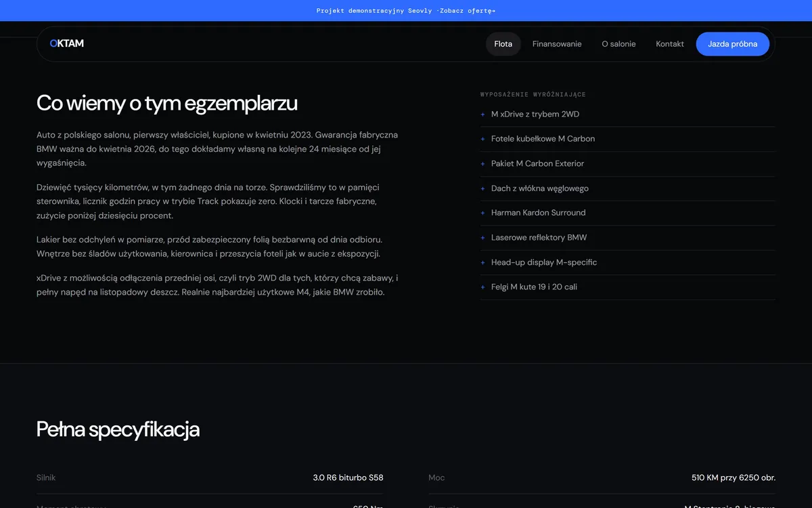Select the "Harman Kardon Surround" item
The height and width of the screenshot is (508, 812).
click(x=628, y=213)
